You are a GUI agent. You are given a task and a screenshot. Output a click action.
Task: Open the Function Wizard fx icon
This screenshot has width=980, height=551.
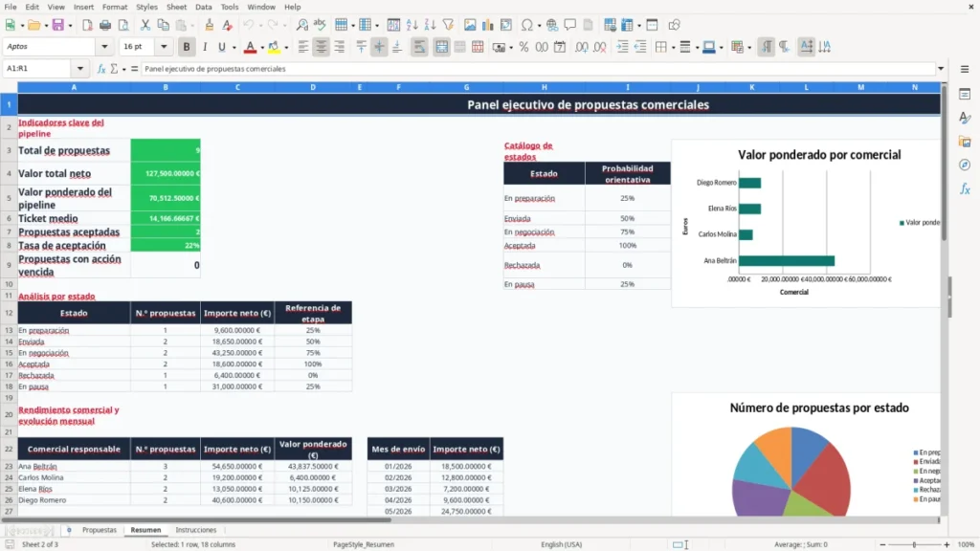tap(101, 69)
